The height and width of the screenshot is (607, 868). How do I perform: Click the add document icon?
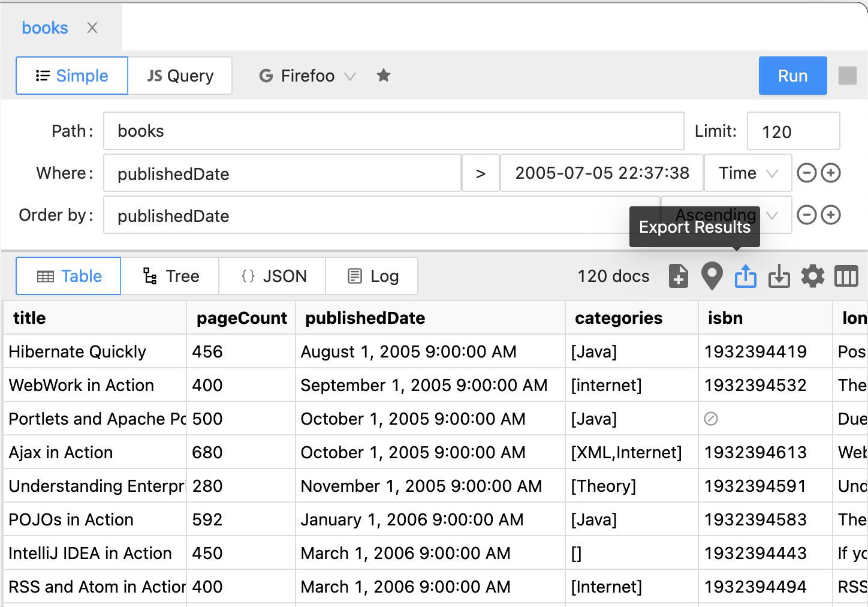tap(678, 277)
